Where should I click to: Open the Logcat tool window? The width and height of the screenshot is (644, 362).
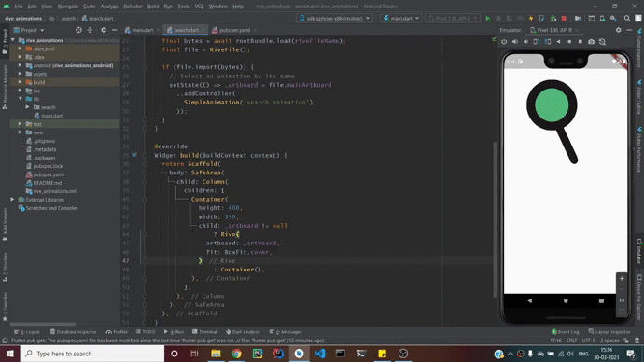[27, 332]
